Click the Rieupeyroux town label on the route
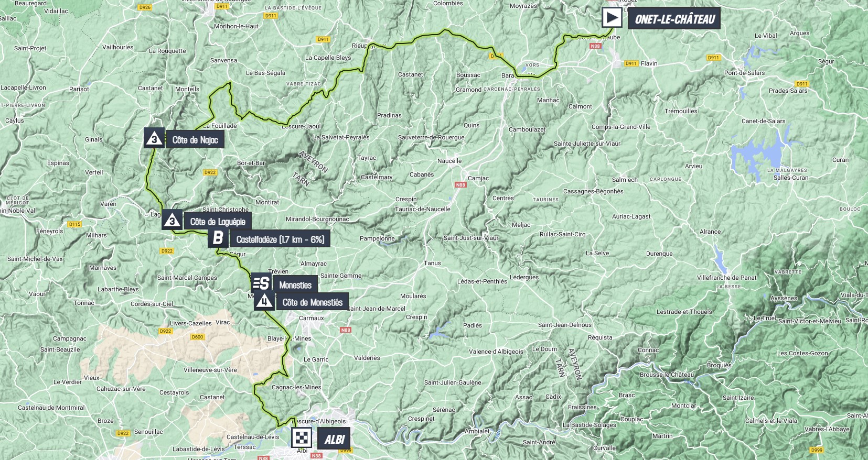868x460 pixels. coord(368,46)
